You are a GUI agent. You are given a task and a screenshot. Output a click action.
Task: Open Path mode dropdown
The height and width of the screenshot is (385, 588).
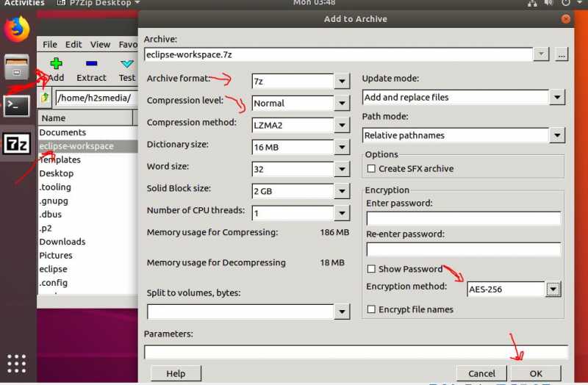(x=557, y=135)
